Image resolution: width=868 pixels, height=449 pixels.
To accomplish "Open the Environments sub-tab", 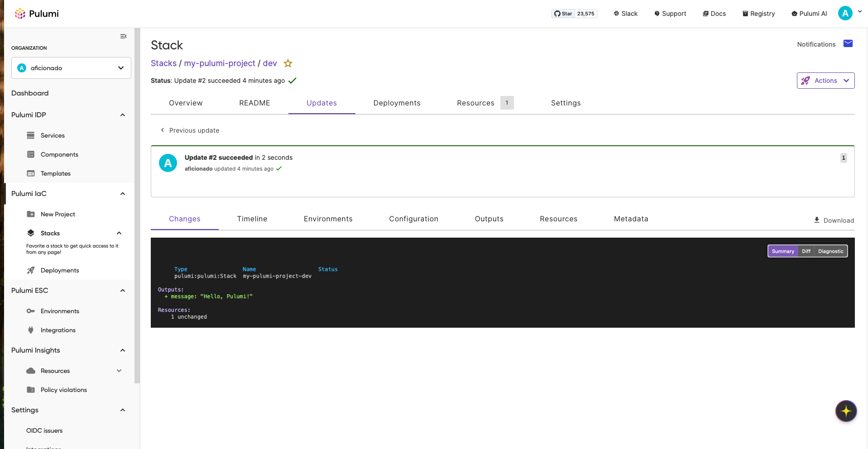I will 328,219.
